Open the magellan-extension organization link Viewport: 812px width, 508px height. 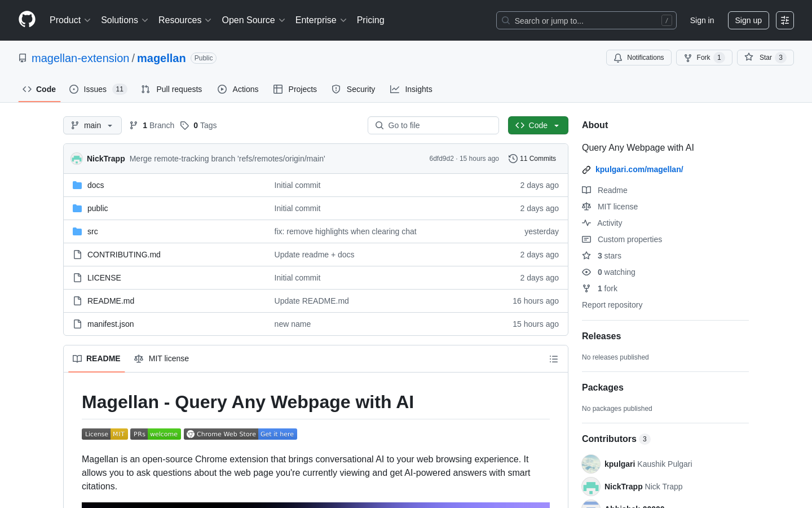(80, 58)
